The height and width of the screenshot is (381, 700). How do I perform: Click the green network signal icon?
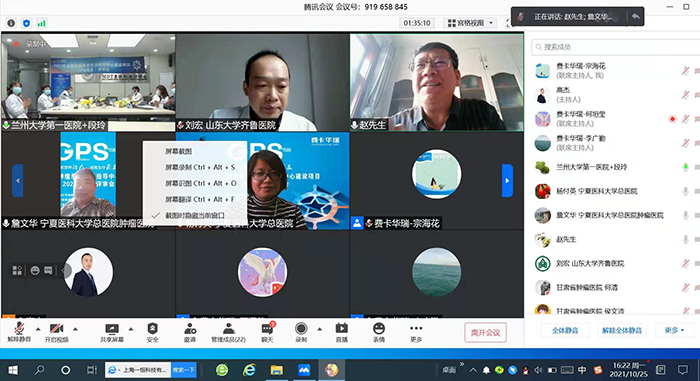click(x=42, y=23)
